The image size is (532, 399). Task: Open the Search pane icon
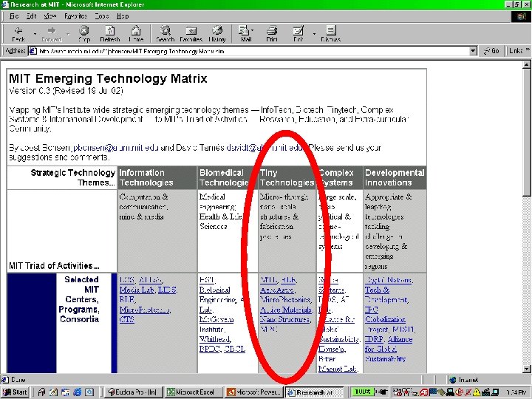click(x=166, y=34)
